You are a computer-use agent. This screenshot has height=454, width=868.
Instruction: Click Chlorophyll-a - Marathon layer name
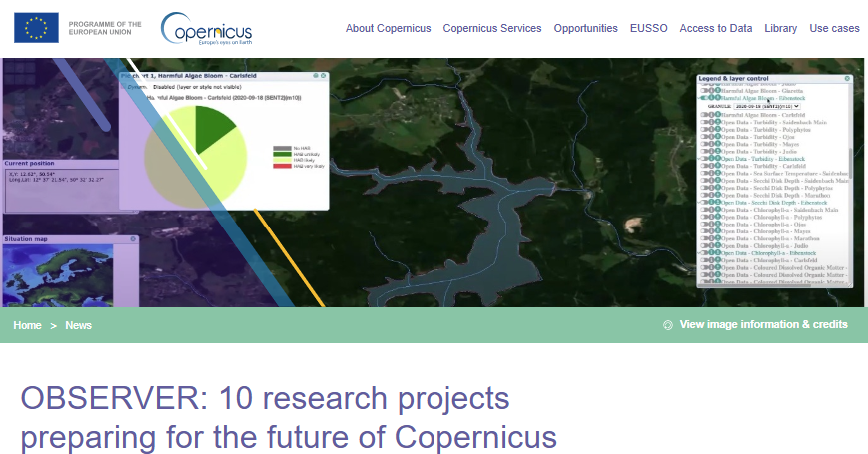(x=770, y=238)
